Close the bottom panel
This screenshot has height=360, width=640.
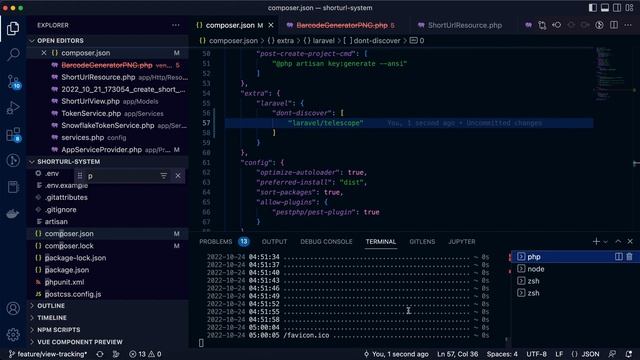(x=630, y=242)
